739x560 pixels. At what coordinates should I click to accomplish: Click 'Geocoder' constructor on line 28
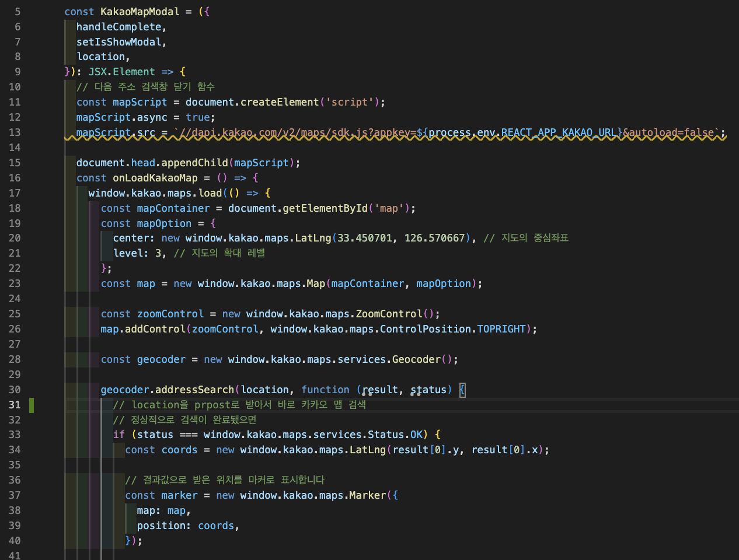[416, 359]
